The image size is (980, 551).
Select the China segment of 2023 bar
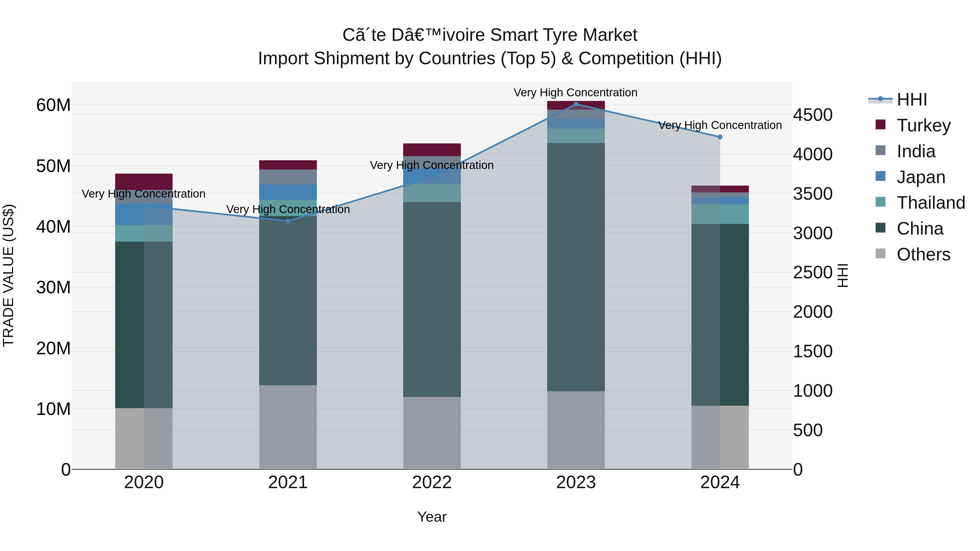pyautogui.click(x=576, y=267)
